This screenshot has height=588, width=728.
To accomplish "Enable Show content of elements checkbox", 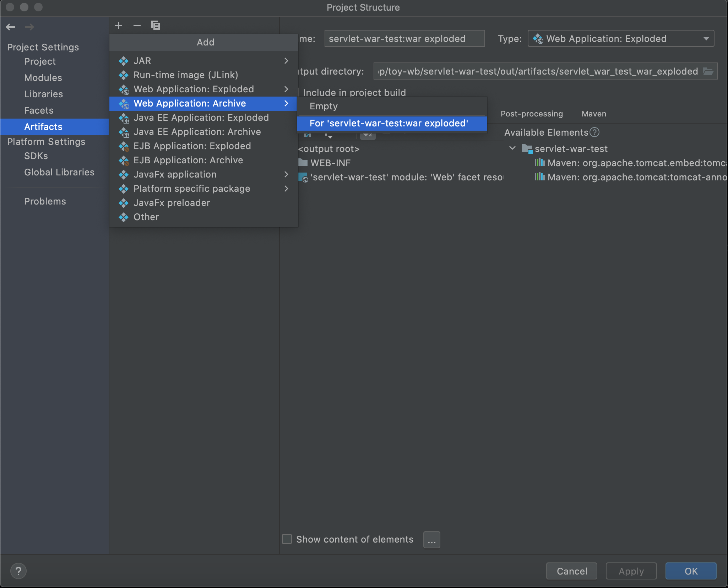I will pyautogui.click(x=287, y=539).
